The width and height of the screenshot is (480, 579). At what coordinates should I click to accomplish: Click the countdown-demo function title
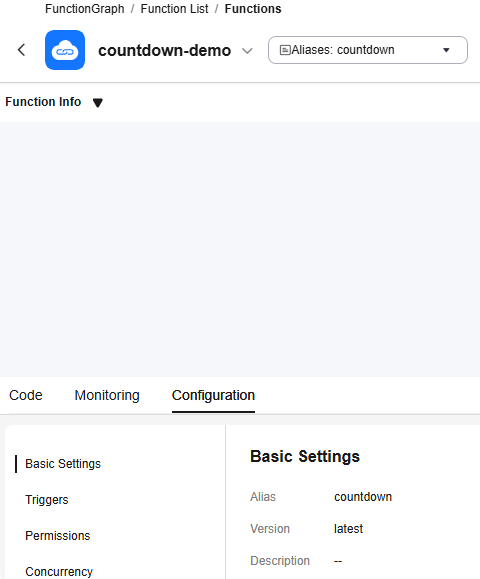coord(165,50)
